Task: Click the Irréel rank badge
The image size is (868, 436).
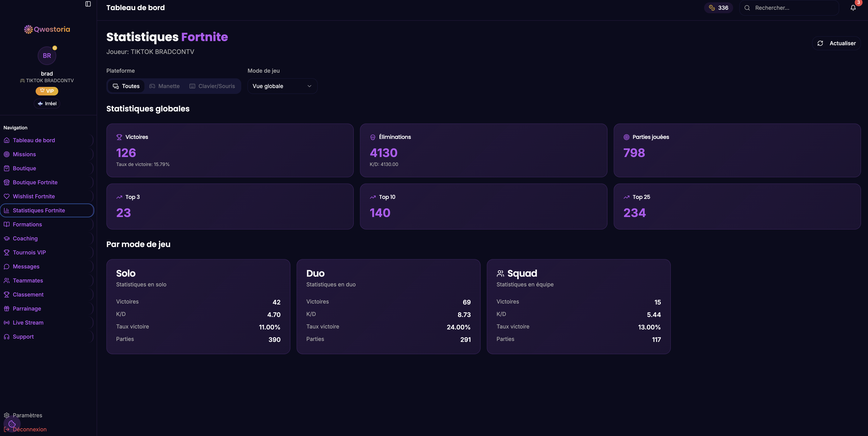Action: pos(47,103)
